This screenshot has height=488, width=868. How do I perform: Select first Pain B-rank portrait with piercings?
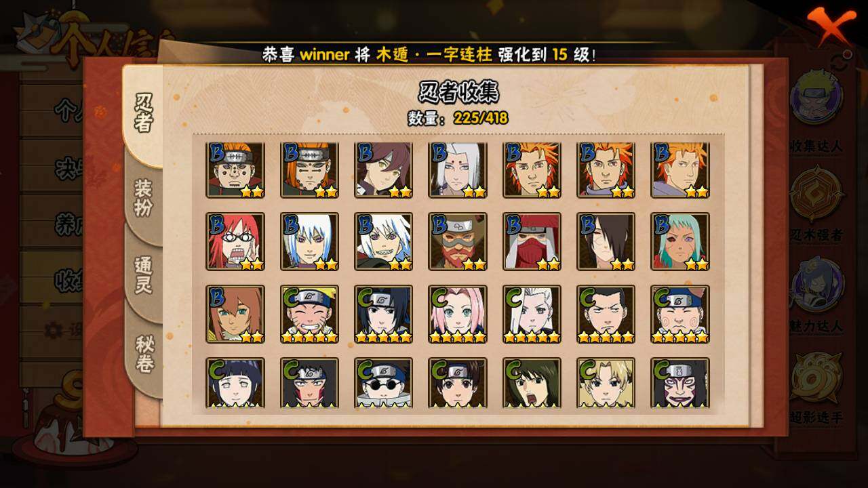pos(235,169)
